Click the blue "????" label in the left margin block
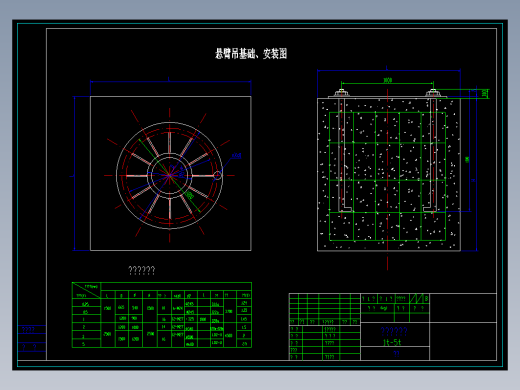This screenshot has height=390, width=520. (x=28, y=330)
